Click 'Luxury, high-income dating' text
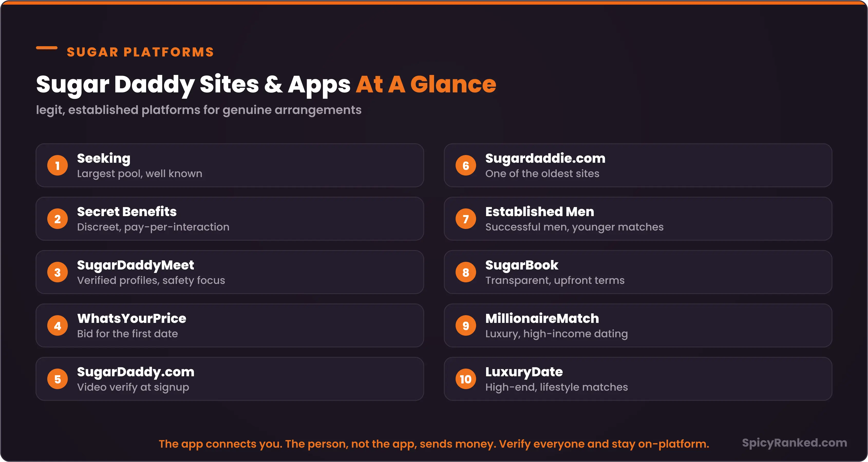This screenshot has width=868, height=462. point(557,334)
